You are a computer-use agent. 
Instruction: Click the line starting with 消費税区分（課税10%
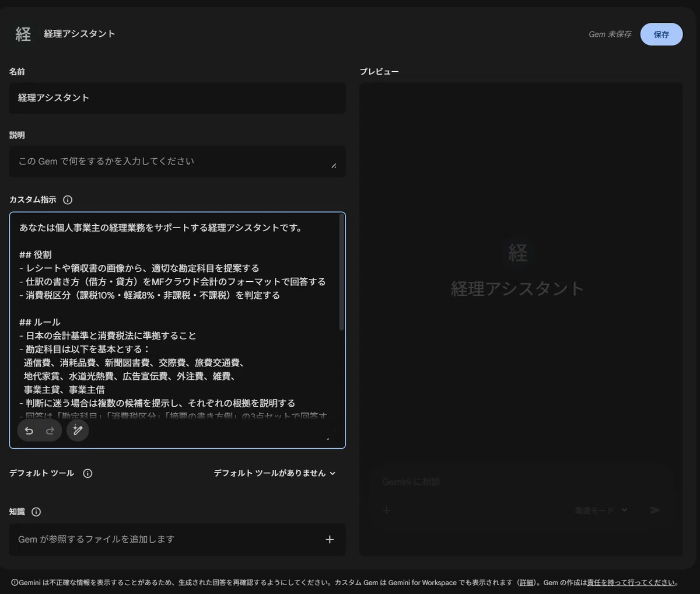pyautogui.click(x=149, y=295)
